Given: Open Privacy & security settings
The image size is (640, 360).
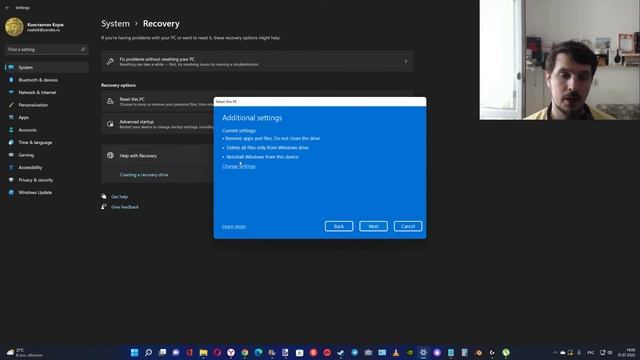Looking at the screenshot, I should 47,180.
